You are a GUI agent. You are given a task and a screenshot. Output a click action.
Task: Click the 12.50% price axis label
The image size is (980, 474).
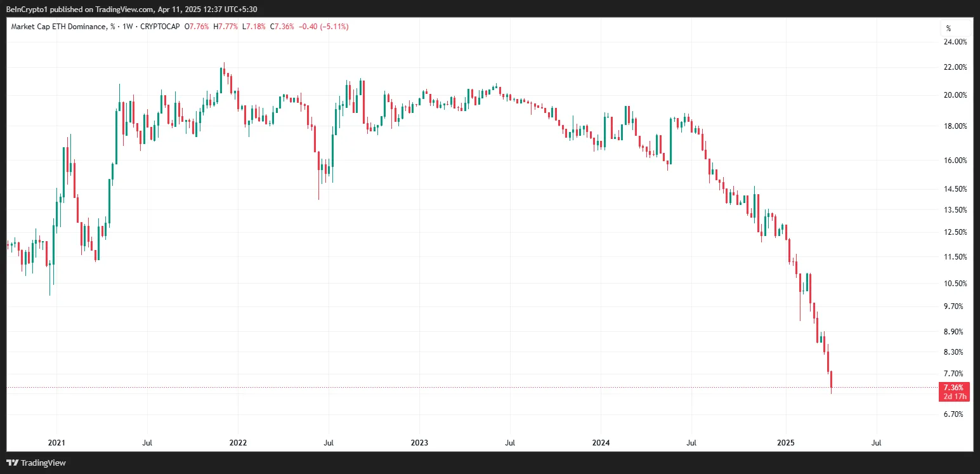point(955,232)
